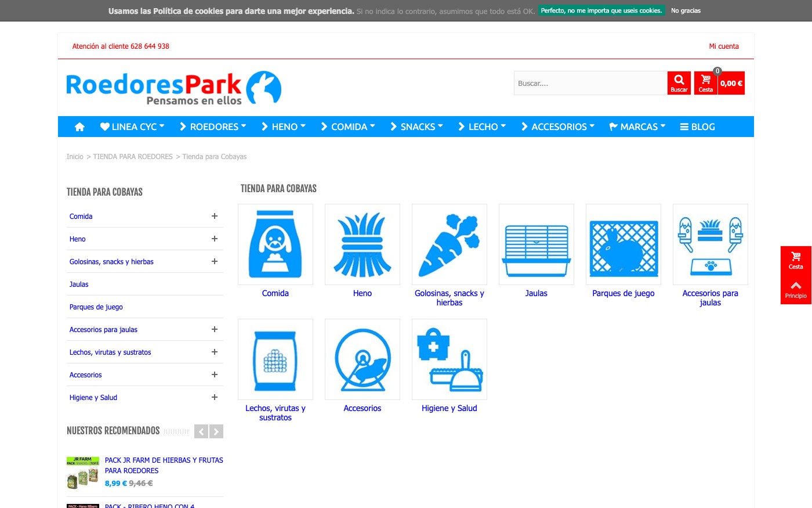
Task: Click the Jaulas cage icon
Action: (x=536, y=244)
